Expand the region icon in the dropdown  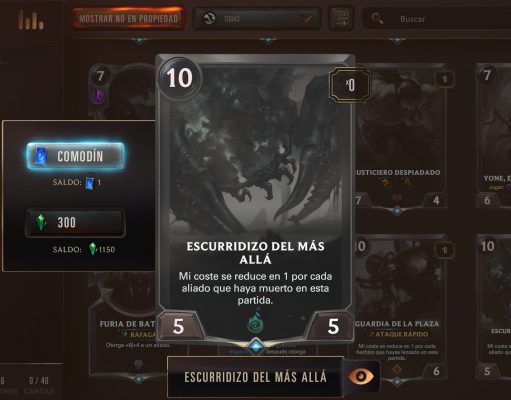[210, 18]
